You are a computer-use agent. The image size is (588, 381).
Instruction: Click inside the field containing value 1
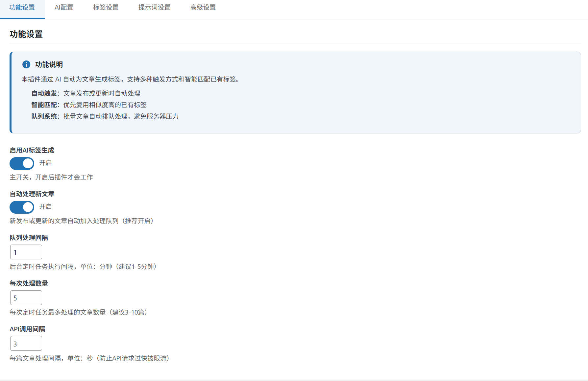(x=26, y=252)
